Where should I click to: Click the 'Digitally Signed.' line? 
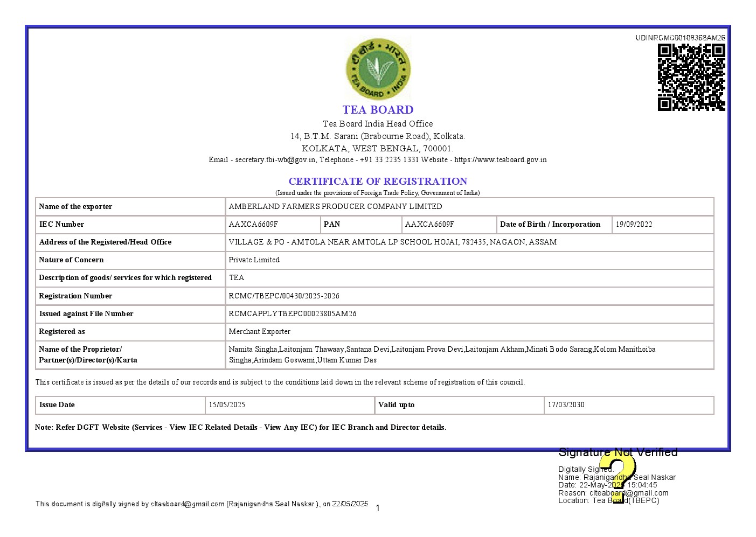point(586,469)
